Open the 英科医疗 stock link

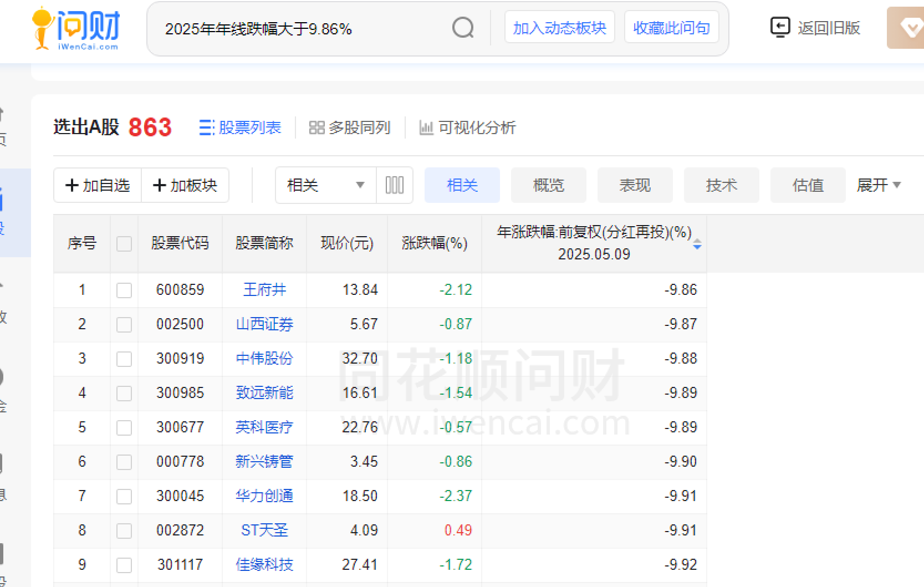click(x=265, y=427)
